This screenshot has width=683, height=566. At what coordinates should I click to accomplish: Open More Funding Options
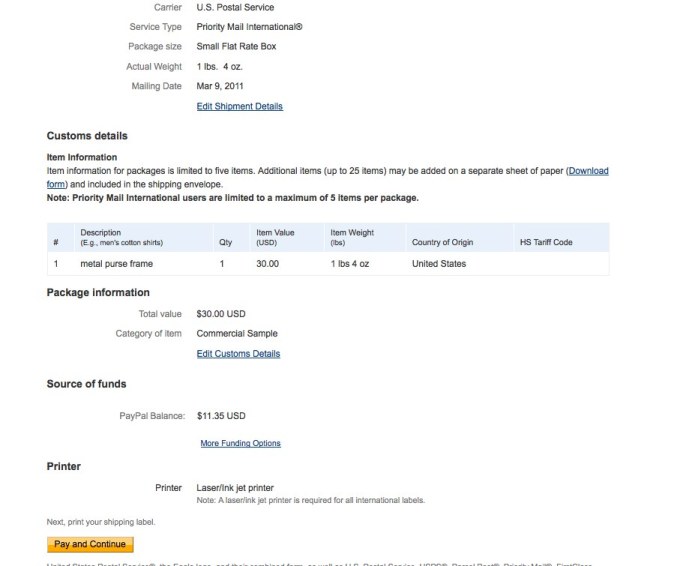click(x=240, y=443)
